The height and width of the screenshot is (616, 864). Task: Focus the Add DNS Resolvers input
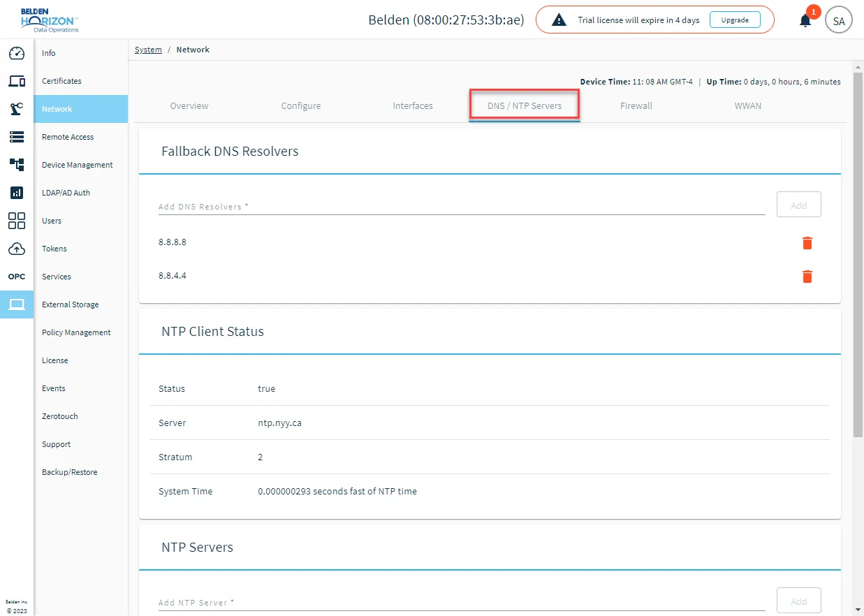[x=462, y=207]
